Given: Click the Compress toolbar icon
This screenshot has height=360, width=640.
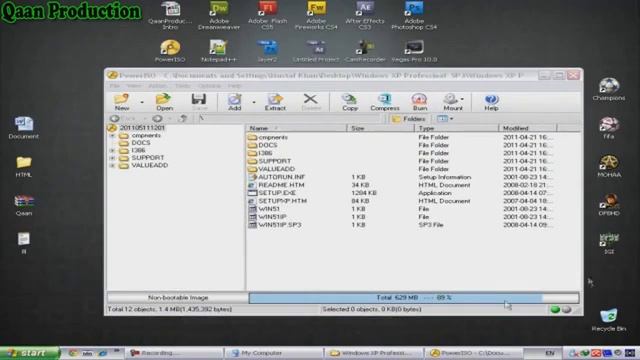Looking at the screenshot, I should [384, 102].
